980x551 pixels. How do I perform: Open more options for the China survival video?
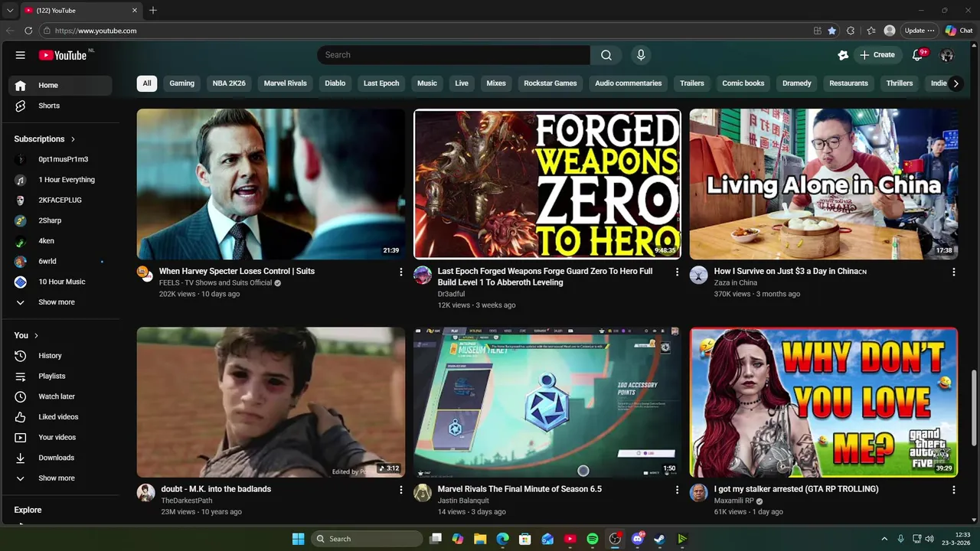[953, 272]
